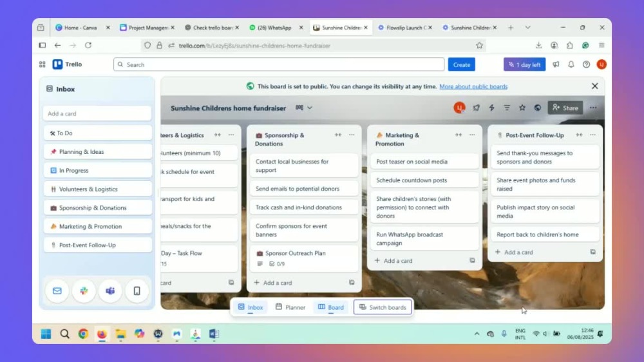The width and height of the screenshot is (644, 362).
Task: Open In Progress inbox card
Action: click(97, 170)
